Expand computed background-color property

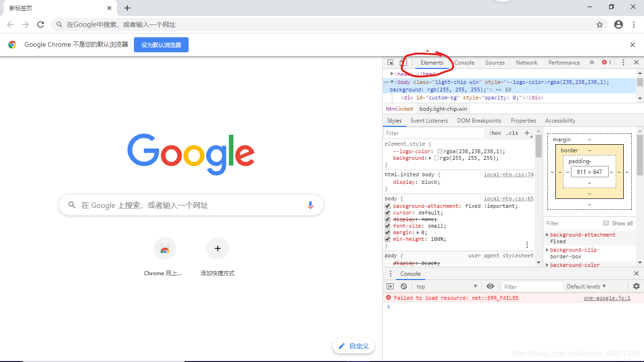pyautogui.click(x=547, y=265)
